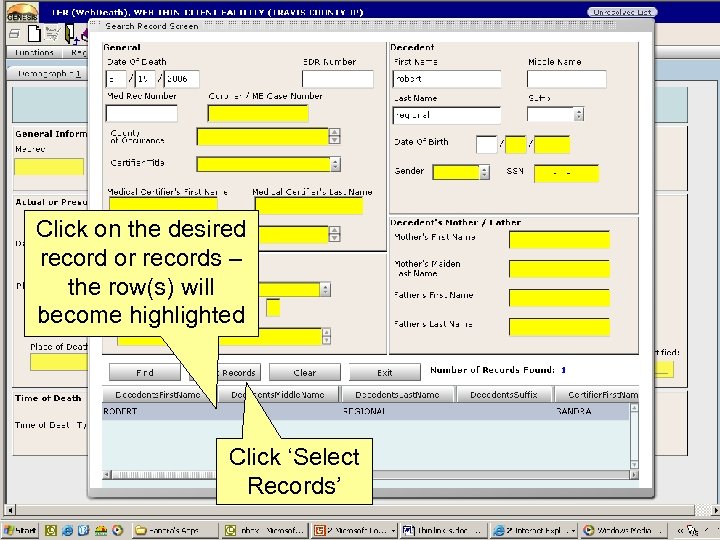Click the exit door icon in toolbar

(71, 34)
